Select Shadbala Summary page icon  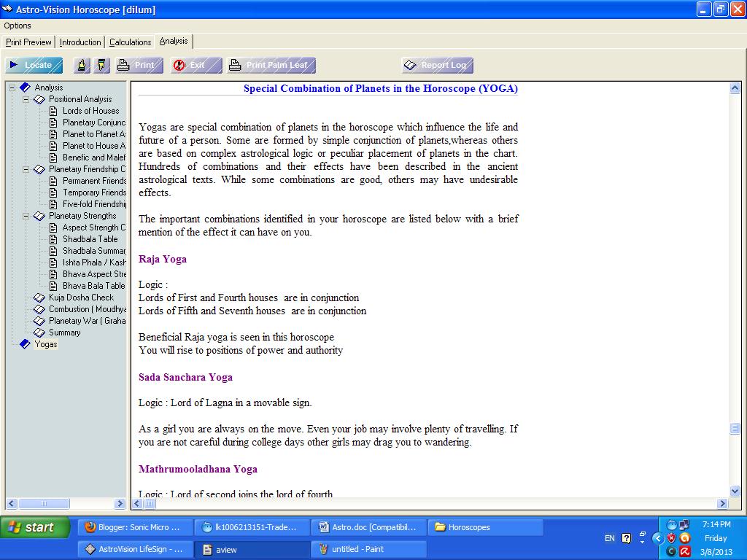point(53,251)
